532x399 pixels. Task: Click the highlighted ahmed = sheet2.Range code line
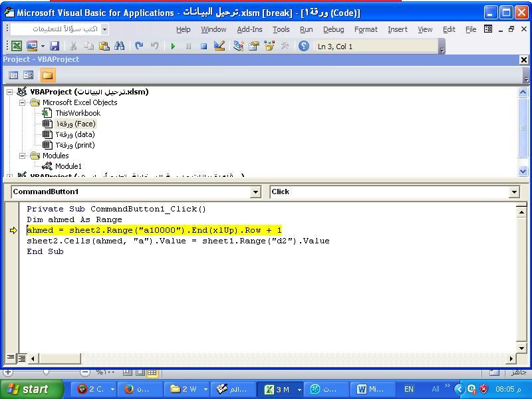pos(154,230)
